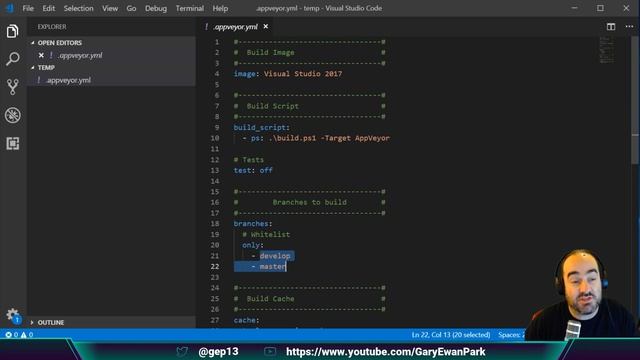Viewport: 640px width, 360px height.
Task: Click '# Build Image' comment on line 2
Action: click(x=264, y=53)
